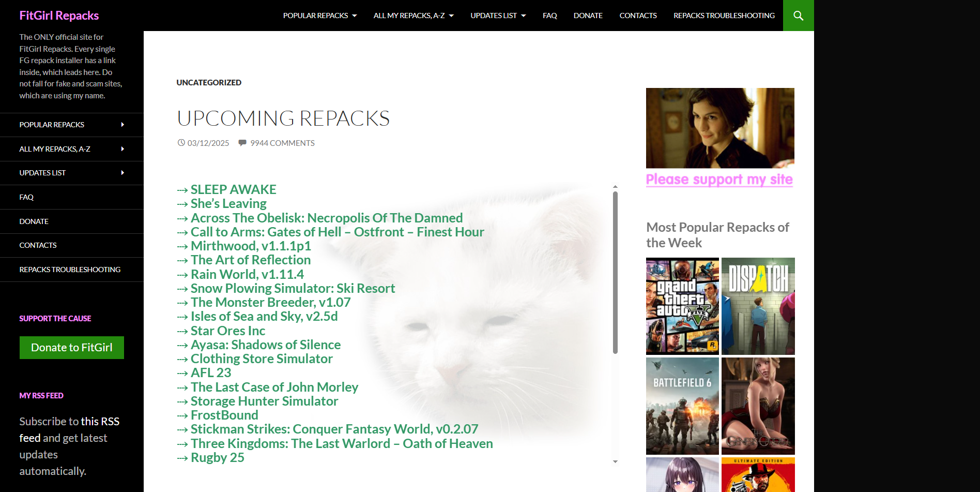Image resolution: width=980 pixels, height=492 pixels.
Task: Click the clock icon beside post date
Action: click(181, 143)
